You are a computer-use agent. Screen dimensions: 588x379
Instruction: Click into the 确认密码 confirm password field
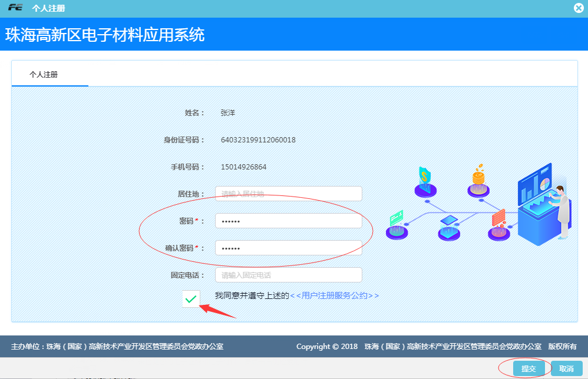tap(288, 248)
